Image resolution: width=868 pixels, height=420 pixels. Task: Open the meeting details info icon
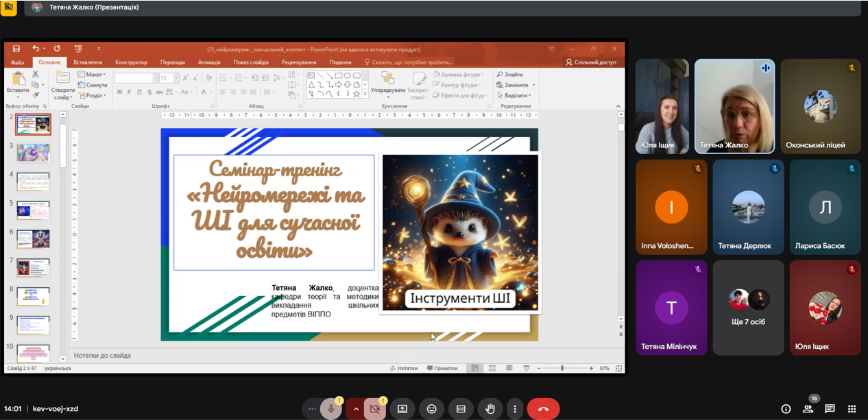click(786, 409)
